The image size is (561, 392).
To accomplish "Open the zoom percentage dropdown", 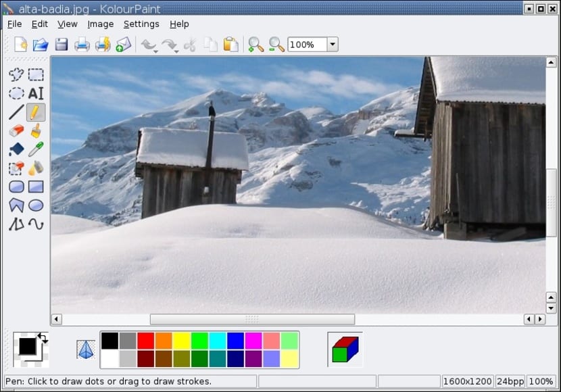I will coord(333,44).
